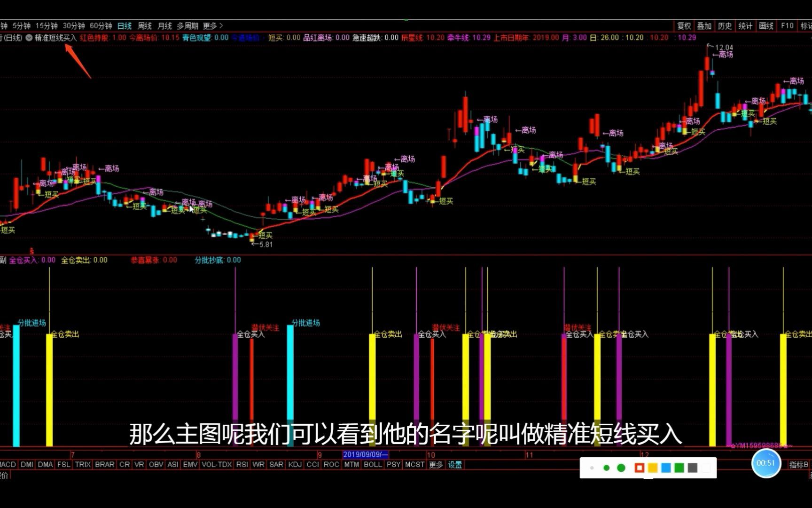Screen dimensions: 812x508
Task: Click the 标记 marker icon
Action: 806,26
